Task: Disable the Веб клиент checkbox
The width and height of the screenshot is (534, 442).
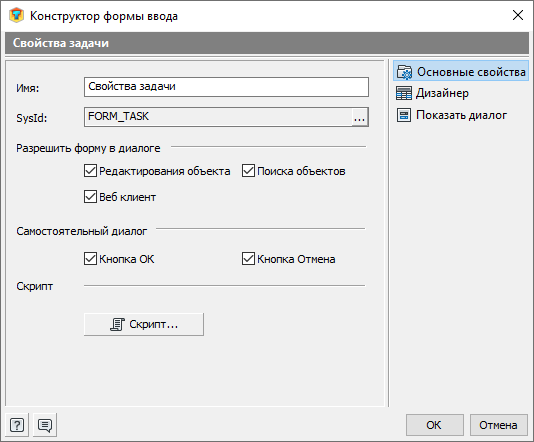Action: [90, 197]
